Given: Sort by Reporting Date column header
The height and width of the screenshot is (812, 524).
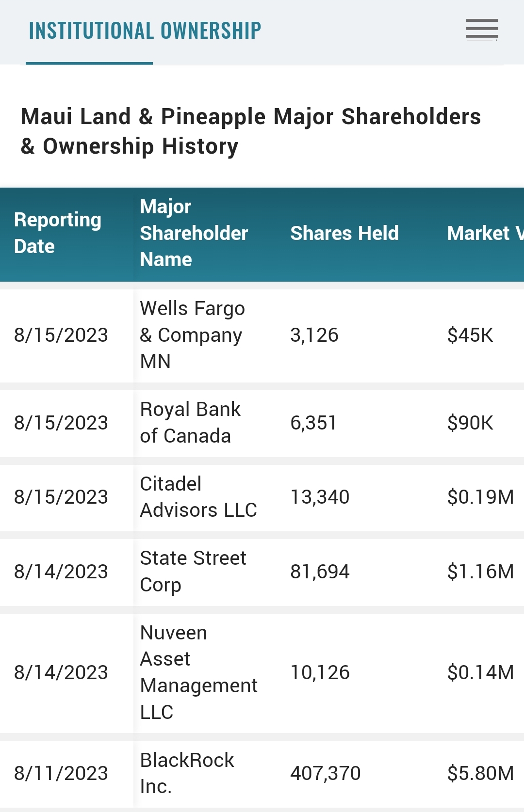Looking at the screenshot, I should [58, 233].
